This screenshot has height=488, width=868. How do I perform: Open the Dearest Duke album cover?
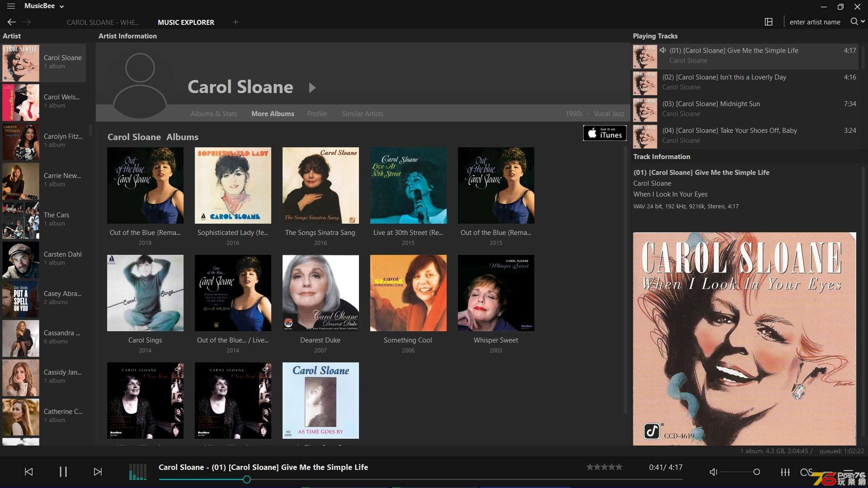click(x=321, y=293)
